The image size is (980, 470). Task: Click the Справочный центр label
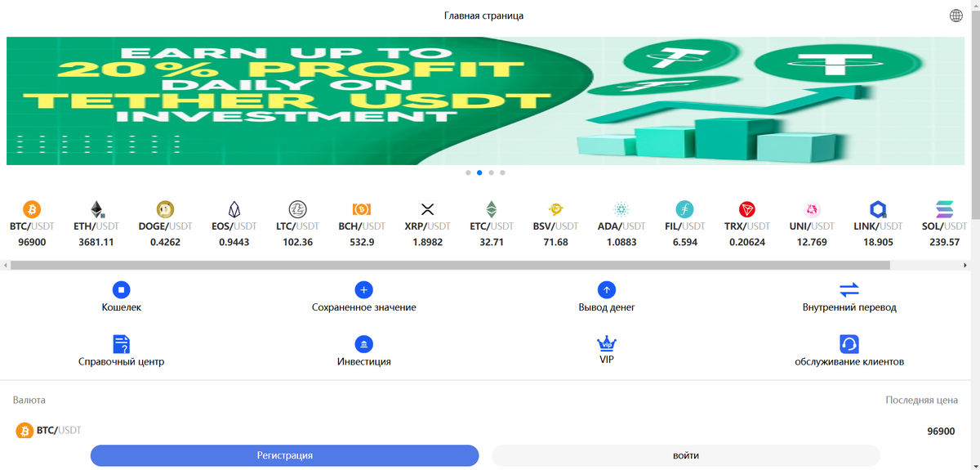(x=122, y=361)
